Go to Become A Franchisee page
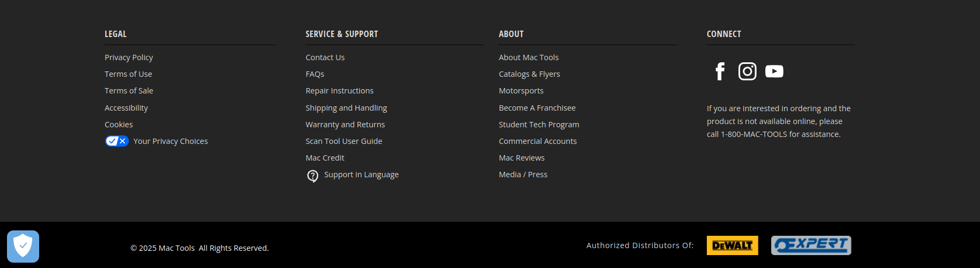Image resolution: width=980 pixels, height=268 pixels. [x=537, y=108]
